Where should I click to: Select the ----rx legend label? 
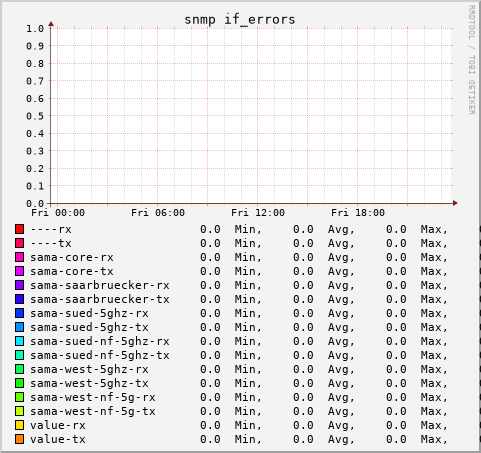pos(51,229)
